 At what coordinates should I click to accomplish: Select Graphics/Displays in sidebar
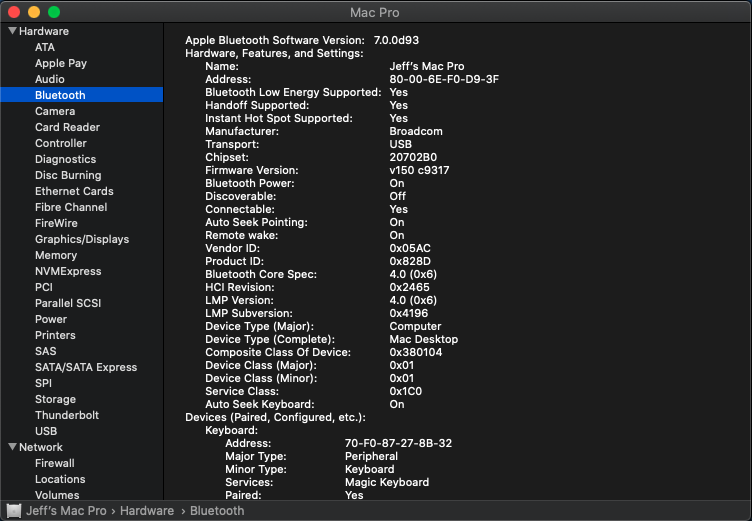click(x=82, y=239)
